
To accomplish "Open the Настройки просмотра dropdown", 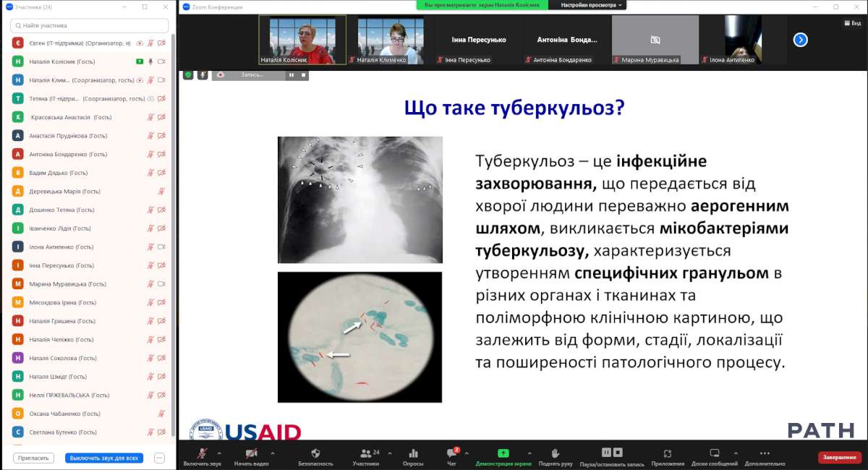I will click(587, 5).
